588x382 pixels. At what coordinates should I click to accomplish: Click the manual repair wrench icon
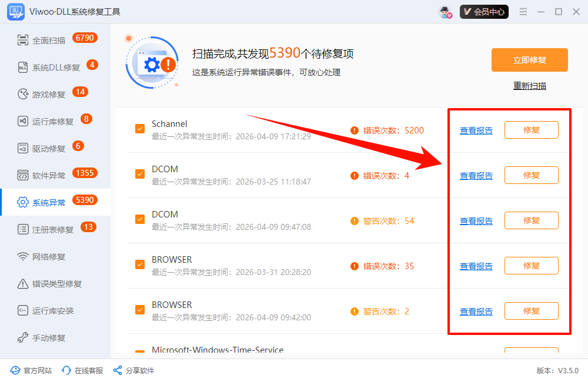(x=23, y=337)
